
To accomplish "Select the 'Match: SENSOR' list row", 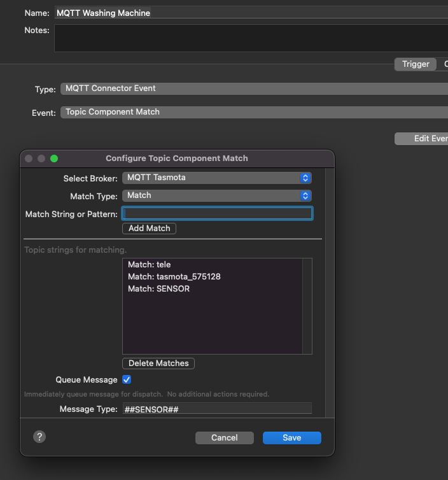I will [x=213, y=288].
